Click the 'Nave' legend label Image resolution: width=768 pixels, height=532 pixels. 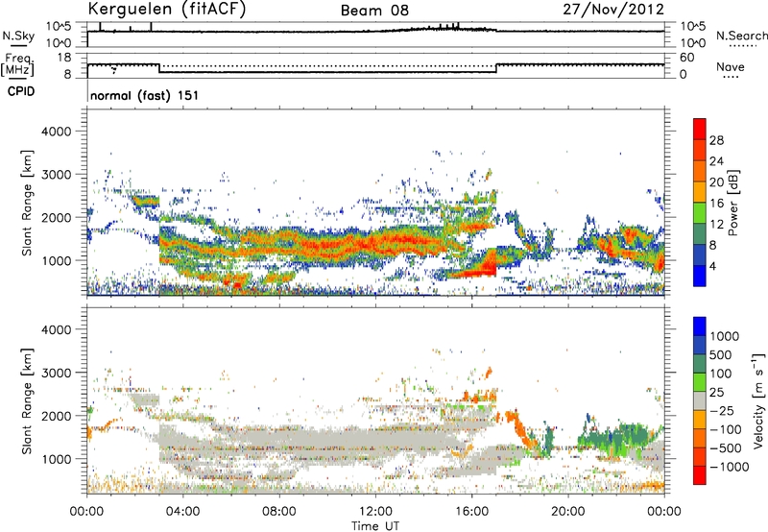(731, 67)
